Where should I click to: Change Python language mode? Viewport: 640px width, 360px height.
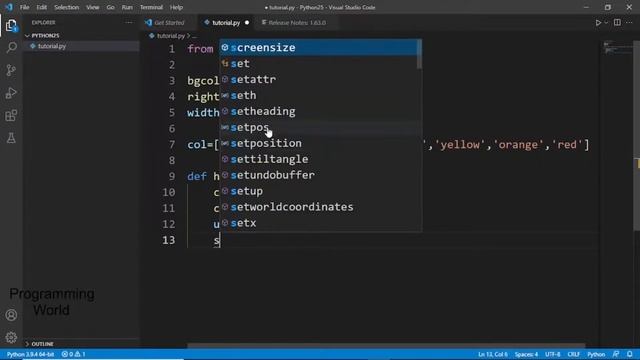[x=596, y=354]
